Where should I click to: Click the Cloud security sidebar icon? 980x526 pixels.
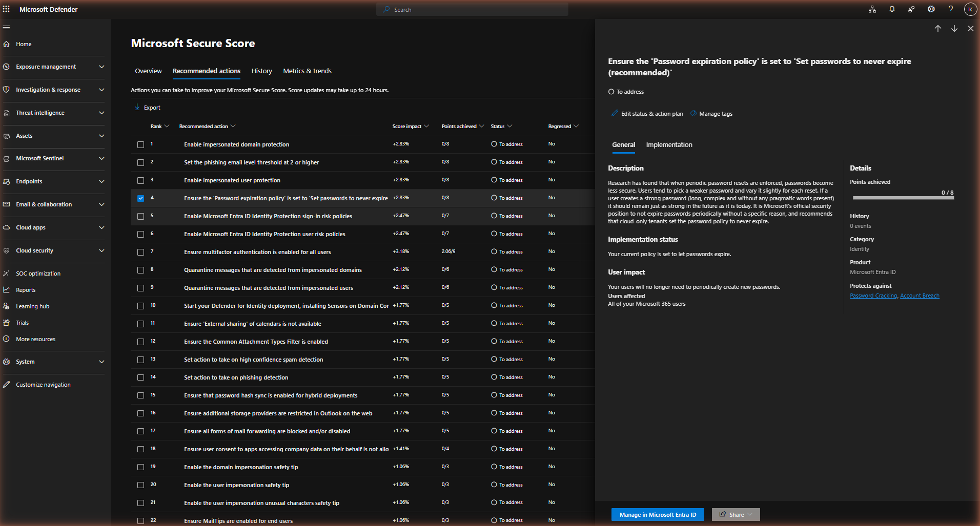pos(6,250)
